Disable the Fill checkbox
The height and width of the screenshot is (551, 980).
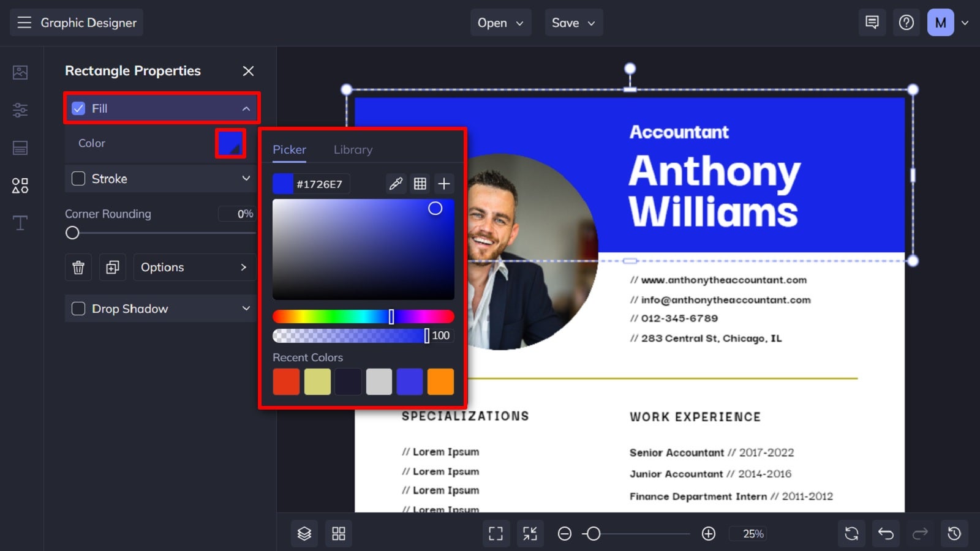(78, 108)
